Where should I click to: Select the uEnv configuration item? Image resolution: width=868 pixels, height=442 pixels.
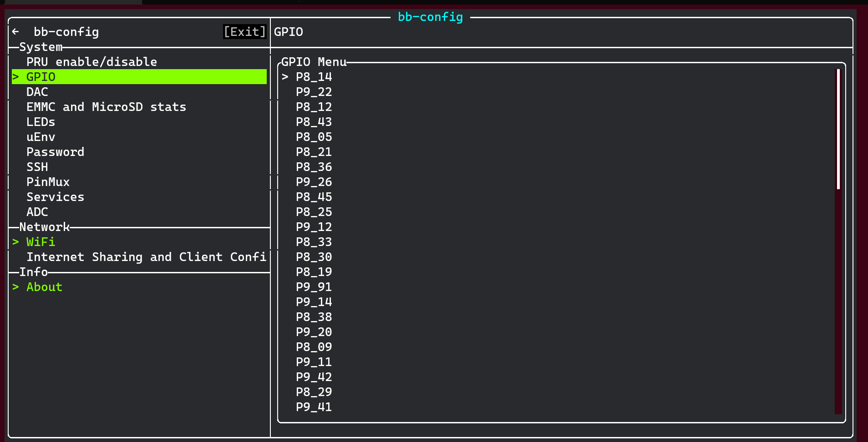(41, 136)
